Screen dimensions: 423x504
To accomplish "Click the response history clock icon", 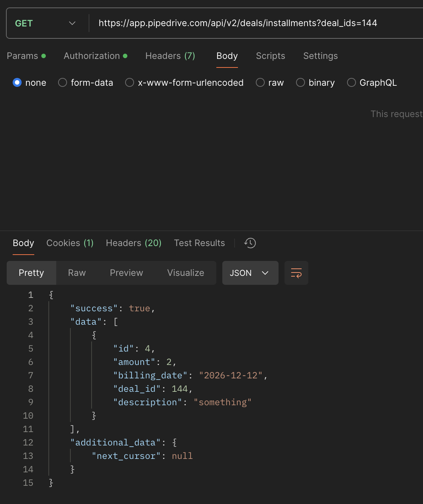I will [250, 243].
